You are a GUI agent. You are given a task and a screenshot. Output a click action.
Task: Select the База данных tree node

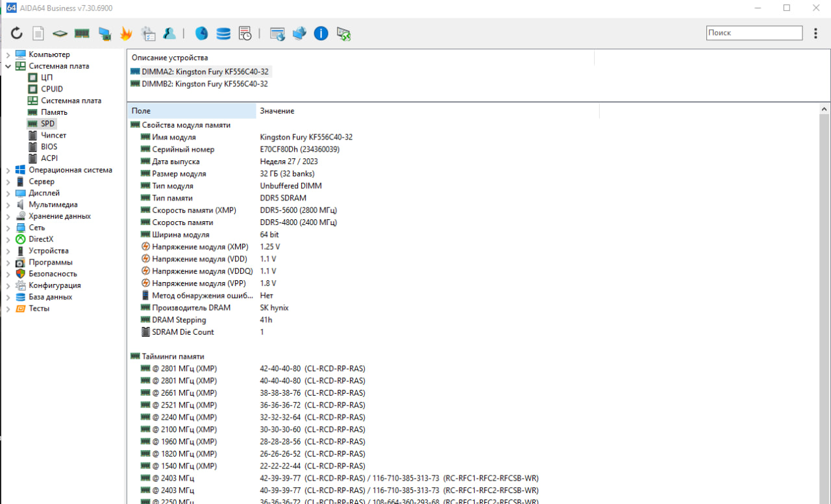tap(51, 296)
